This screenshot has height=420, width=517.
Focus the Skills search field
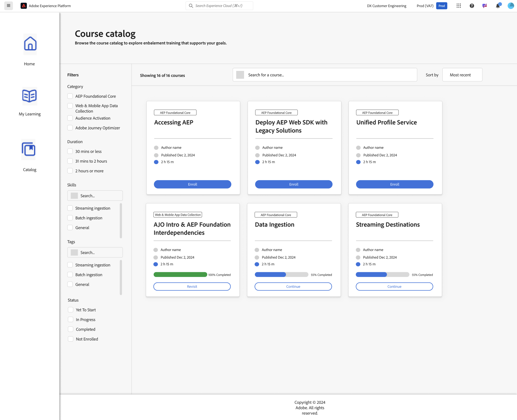(x=95, y=196)
